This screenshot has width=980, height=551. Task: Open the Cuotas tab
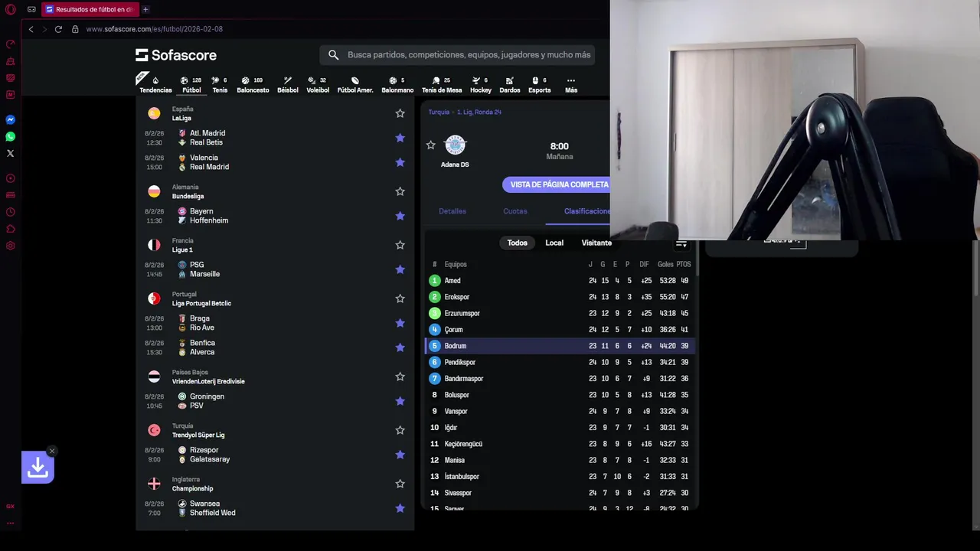click(515, 211)
